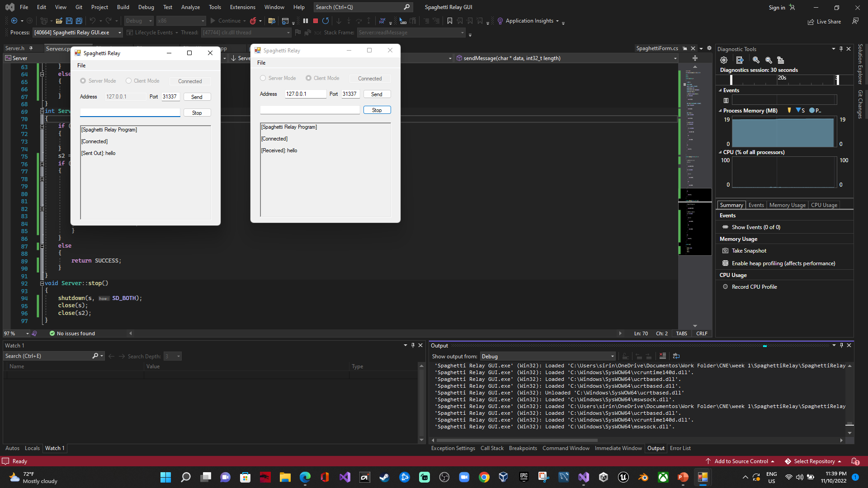Open the Debug menu
Screen dimensions: 868x488
(146, 7)
